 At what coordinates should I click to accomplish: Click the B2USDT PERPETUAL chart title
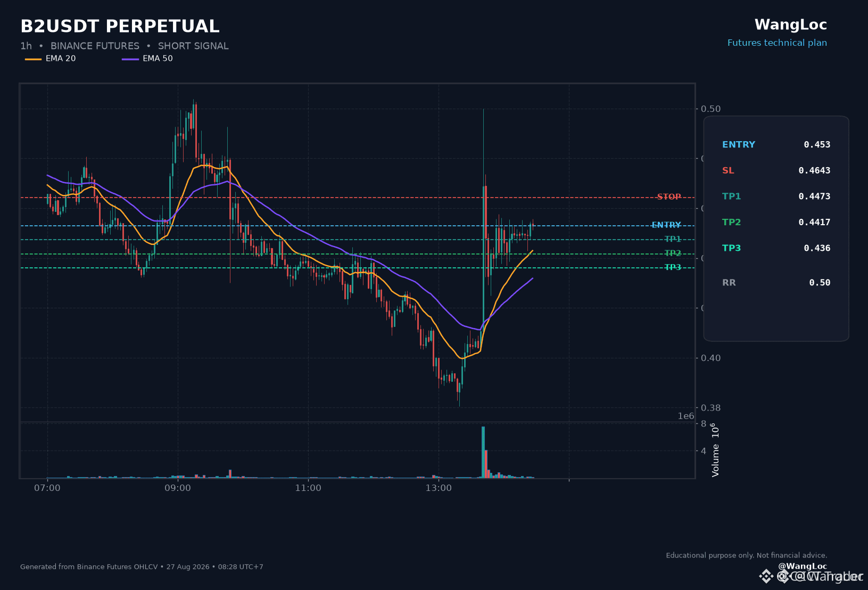(120, 26)
